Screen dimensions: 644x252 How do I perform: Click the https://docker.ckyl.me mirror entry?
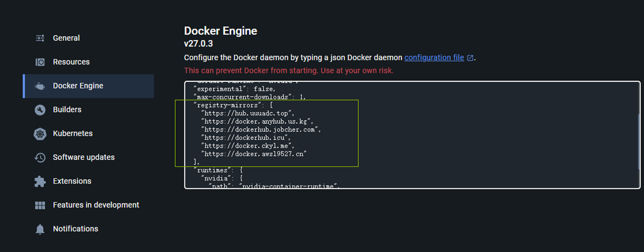248,145
